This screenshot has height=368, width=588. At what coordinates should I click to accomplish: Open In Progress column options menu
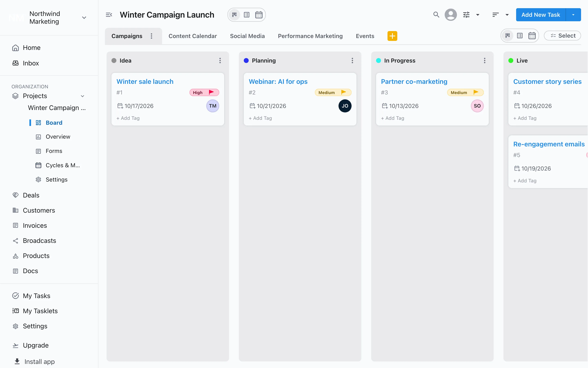click(484, 60)
